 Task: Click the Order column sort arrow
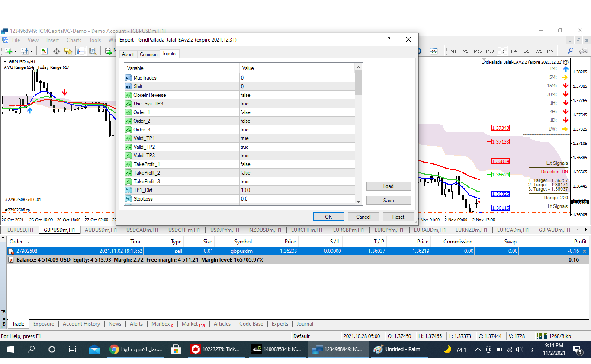(29, 242)
